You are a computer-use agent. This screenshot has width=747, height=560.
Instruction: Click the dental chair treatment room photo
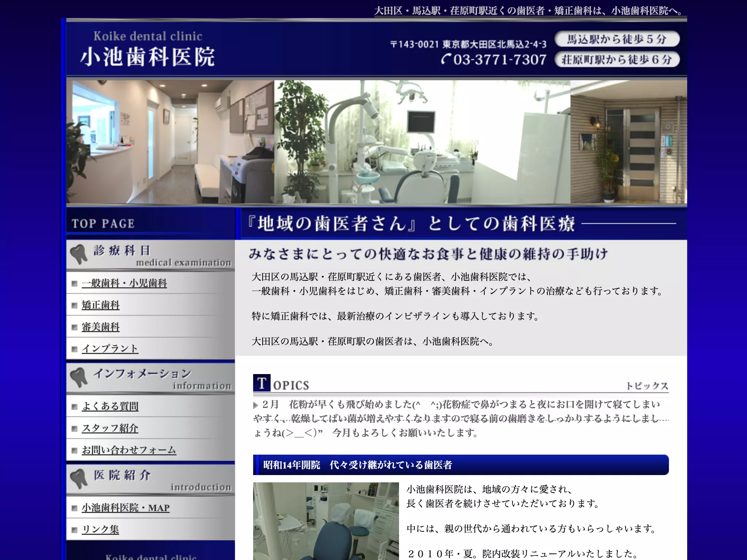pos(422,142)
